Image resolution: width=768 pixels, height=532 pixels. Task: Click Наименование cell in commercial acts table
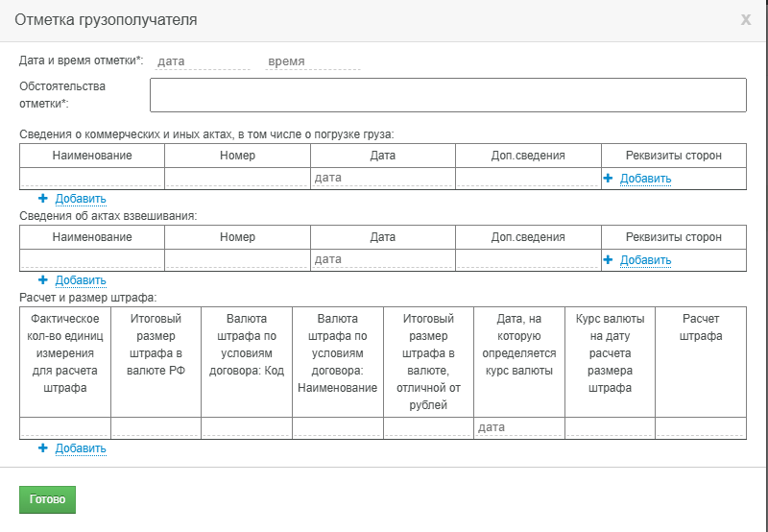point(92,178)
